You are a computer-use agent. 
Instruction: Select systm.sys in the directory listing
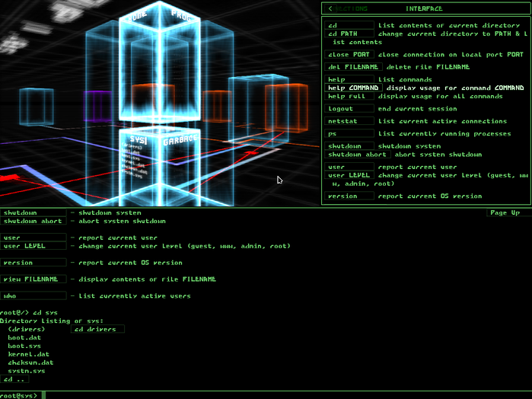(27, 371)
